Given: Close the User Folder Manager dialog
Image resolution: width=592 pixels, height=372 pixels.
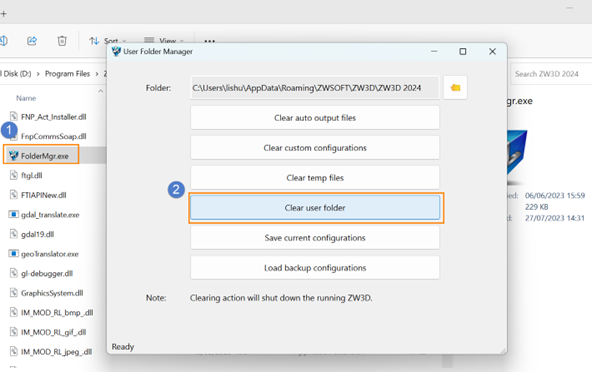Looking at the screenshot, I should (492, 51).
